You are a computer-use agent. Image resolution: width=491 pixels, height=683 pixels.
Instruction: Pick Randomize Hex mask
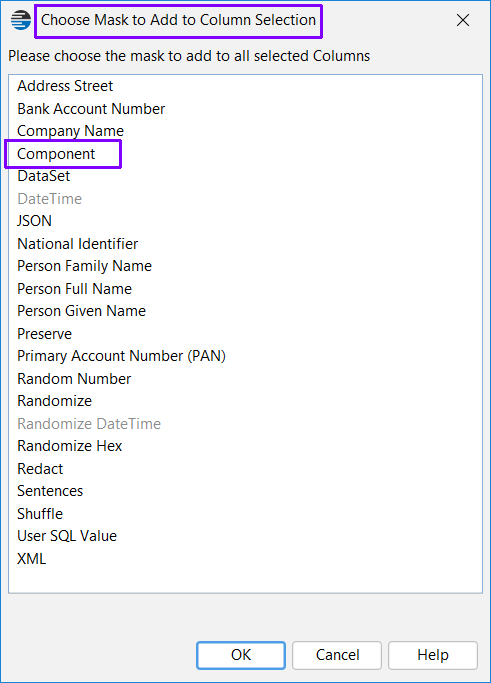click(70, 446)
